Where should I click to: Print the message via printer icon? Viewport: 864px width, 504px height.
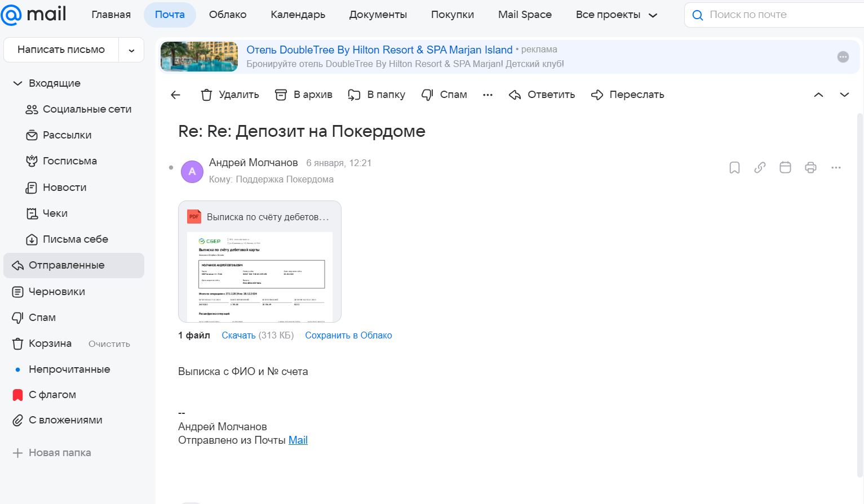click(810, 168)
